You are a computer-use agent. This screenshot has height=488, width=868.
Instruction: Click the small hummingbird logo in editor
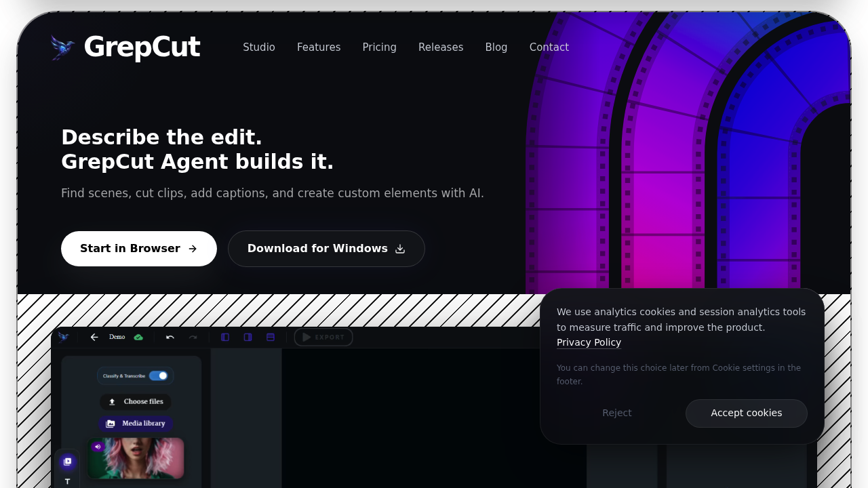(64, 337)
